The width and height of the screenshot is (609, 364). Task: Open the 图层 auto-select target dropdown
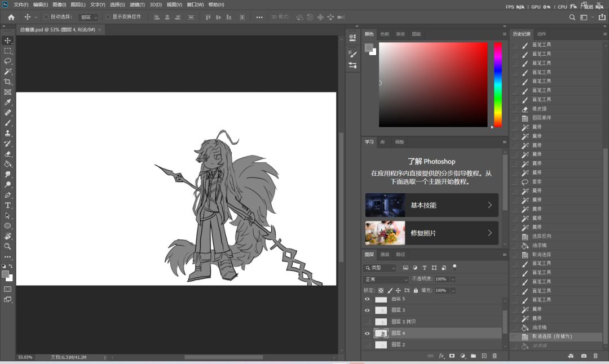89,17
